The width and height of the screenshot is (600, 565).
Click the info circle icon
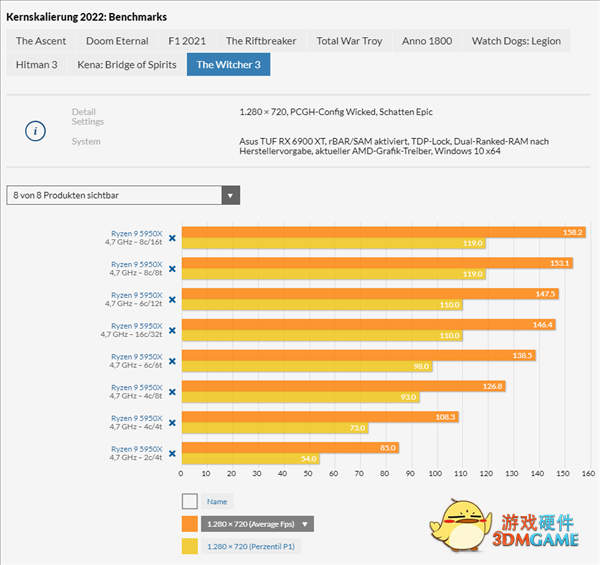tap(35, 131)
